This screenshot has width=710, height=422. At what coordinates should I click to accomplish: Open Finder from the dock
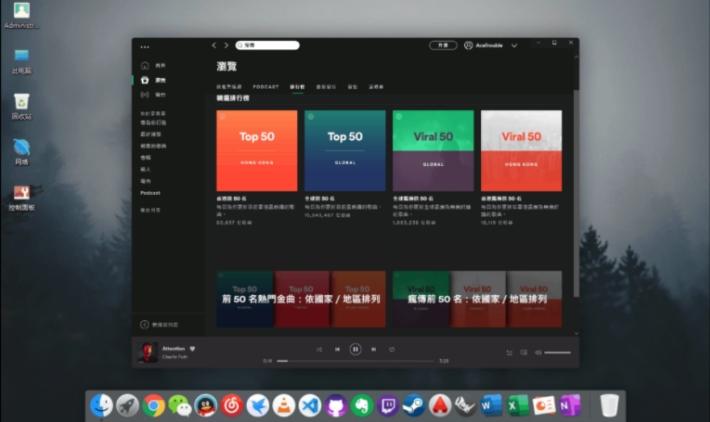pyautogui.click(x=101, y=405)
